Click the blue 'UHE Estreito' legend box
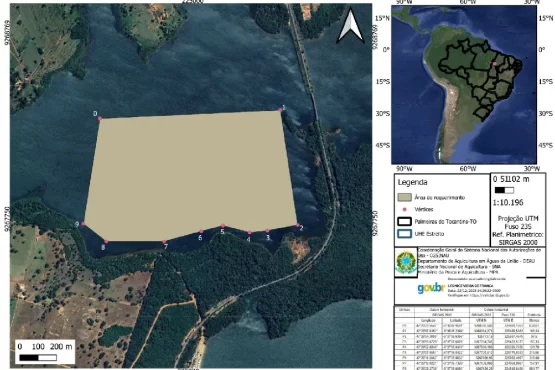This screenshot has width=555, height=370. 405,234
